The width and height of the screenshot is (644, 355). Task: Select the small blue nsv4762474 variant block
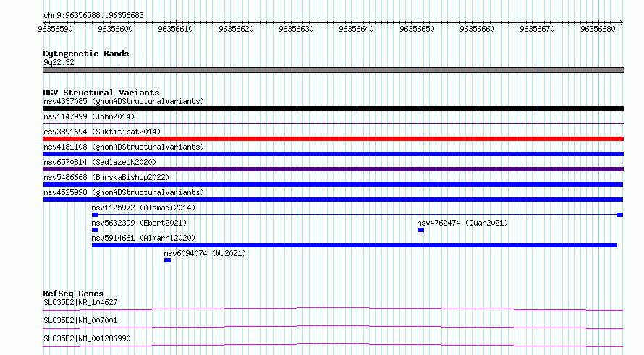tap(420, 230)
